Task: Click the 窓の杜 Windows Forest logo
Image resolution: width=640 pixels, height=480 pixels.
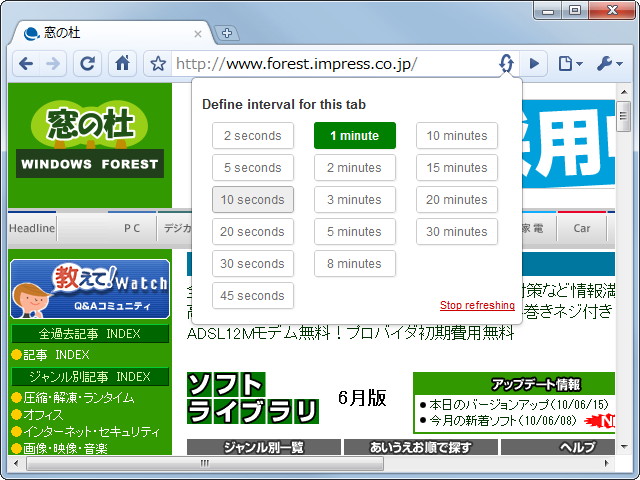Action: 90,139
